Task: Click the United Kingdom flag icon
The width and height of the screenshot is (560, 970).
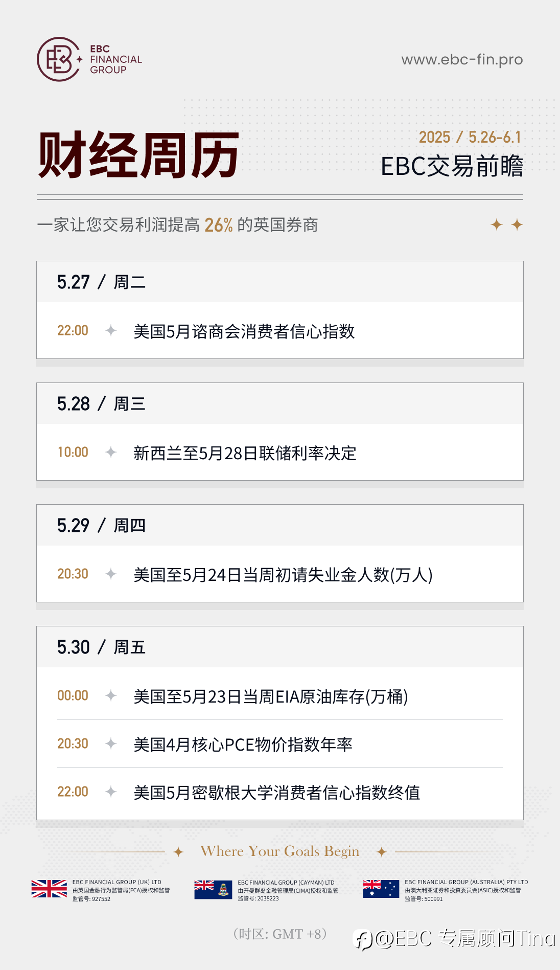Action: click(49, 889)
